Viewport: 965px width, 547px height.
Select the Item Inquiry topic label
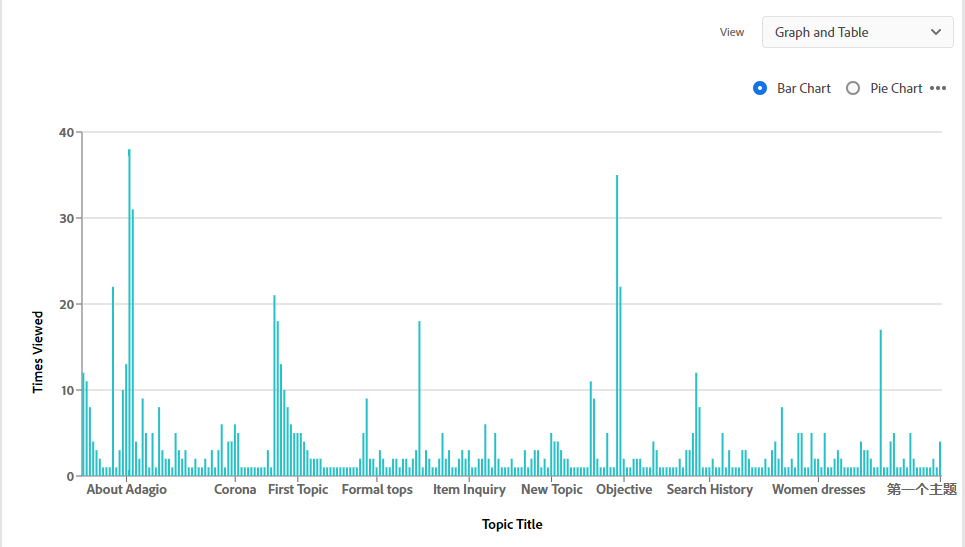click(x=469, y=489)
